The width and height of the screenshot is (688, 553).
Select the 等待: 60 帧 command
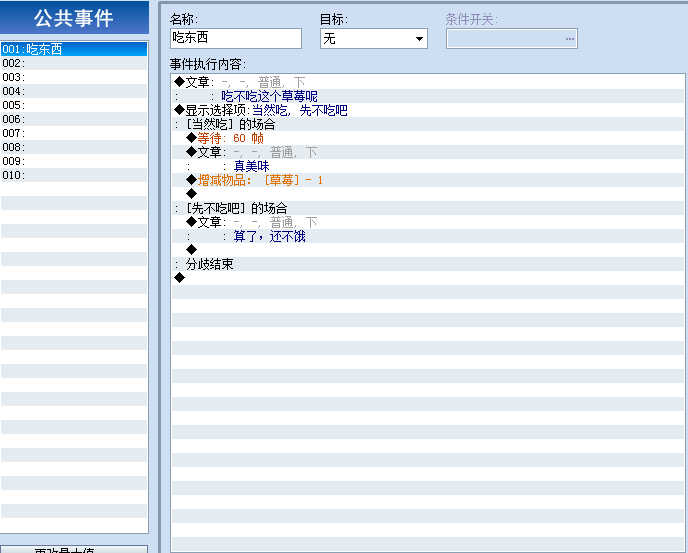[x=428, y=138]
